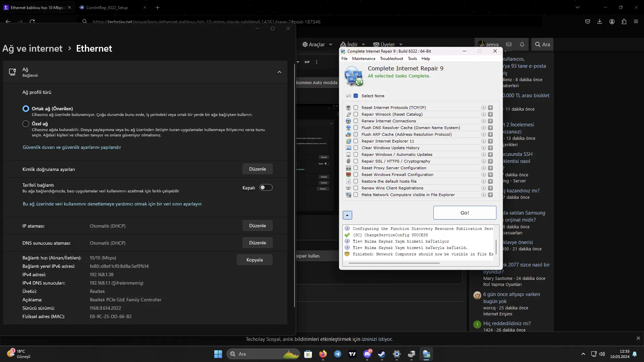Run info icon for Reset Internet Protocols row
The image size is (644, 362).
click(483, 108)
